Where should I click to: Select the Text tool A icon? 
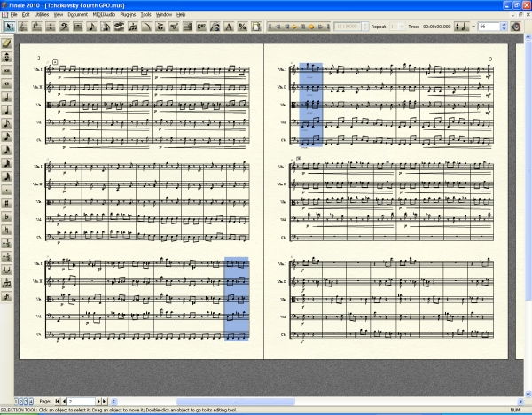coord(229,27)
